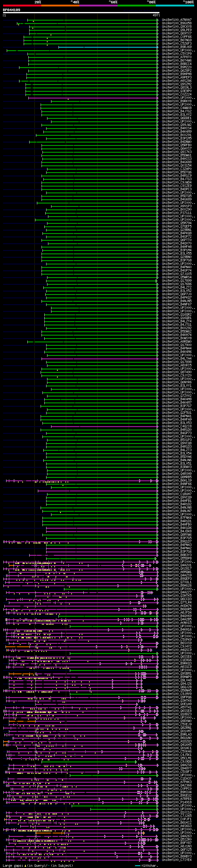This screenshot has height=868, width=197.
Task: Select the label UniRef100_B4JTG2
Action: [177, 111]
